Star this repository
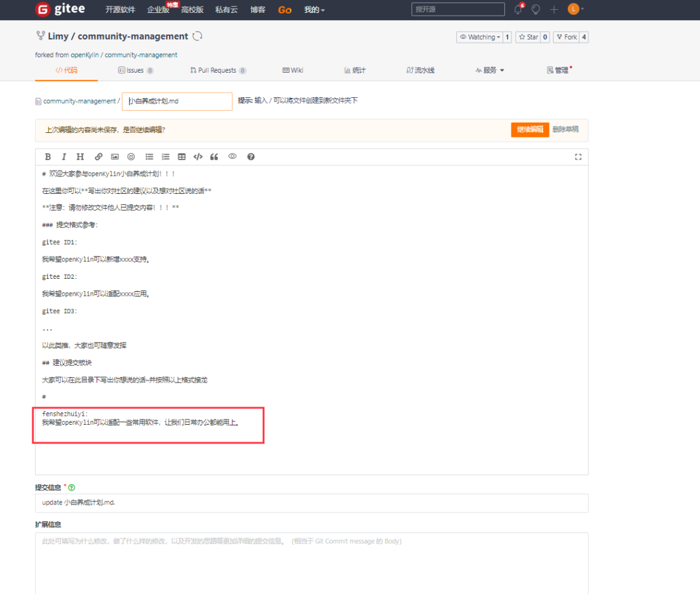700x594 pixels. (x=528, y=37)
